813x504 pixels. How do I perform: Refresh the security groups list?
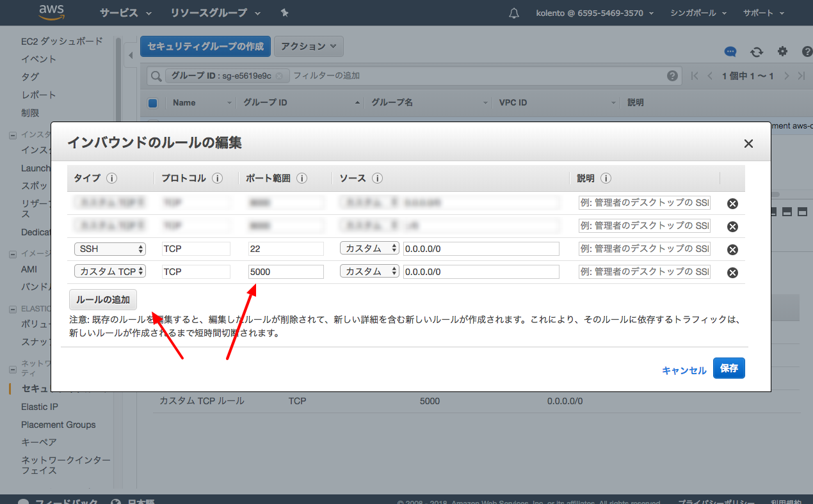coord(756,52)
